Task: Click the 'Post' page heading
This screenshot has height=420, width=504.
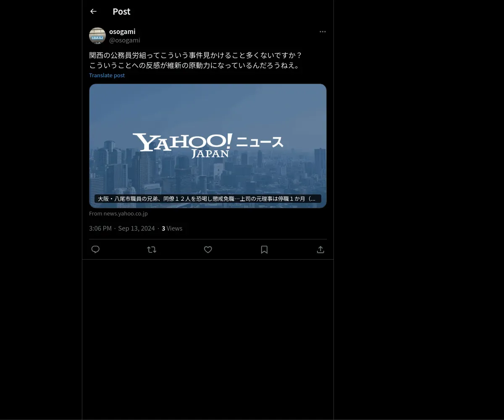Action: pyautogui.click(x=121, y=11)
